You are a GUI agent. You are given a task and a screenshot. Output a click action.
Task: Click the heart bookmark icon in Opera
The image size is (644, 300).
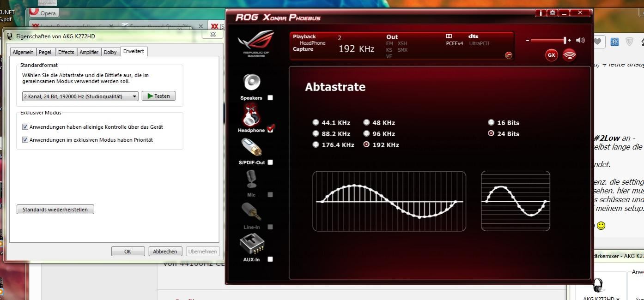[598, 42]
